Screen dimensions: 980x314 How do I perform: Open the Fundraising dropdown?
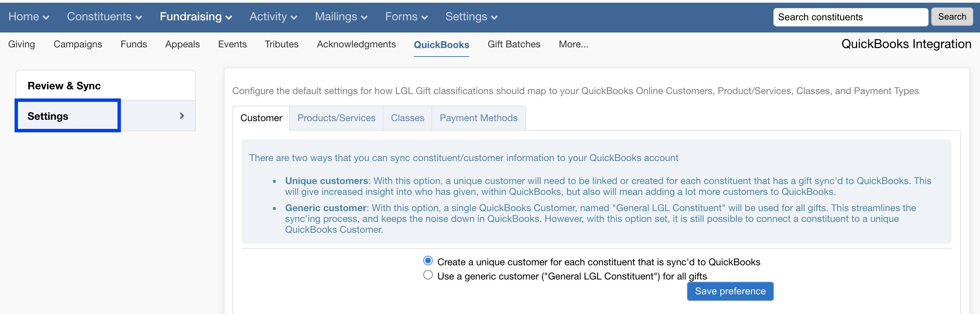tap(195, 17)
